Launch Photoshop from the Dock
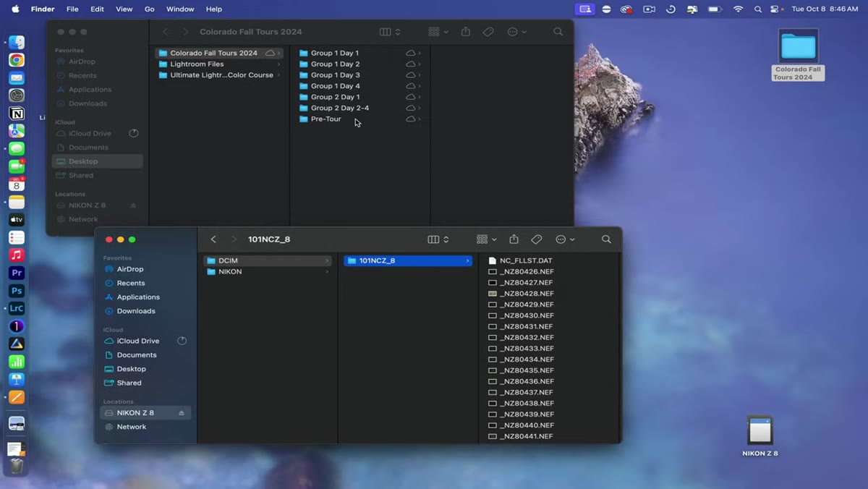 (x=17, y=291)
